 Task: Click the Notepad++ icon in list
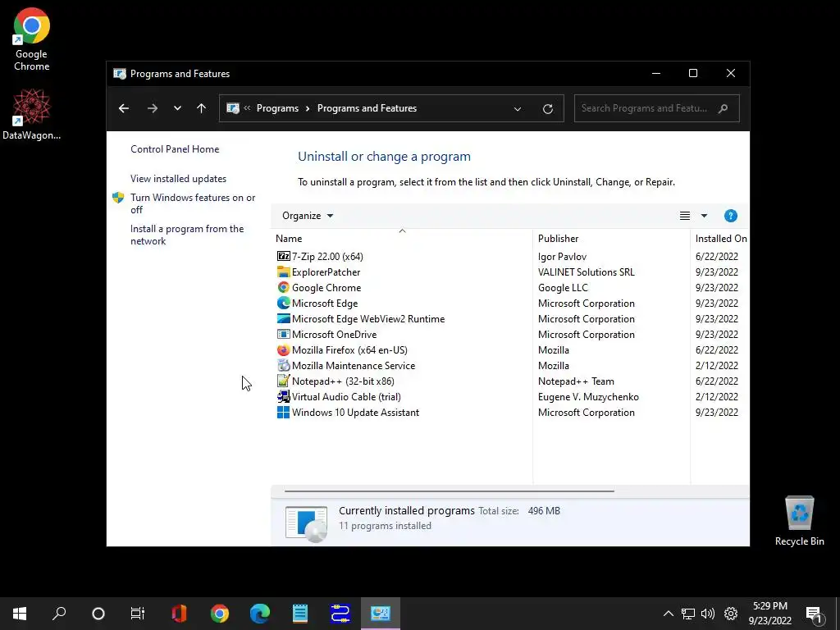tap(283, 381)
